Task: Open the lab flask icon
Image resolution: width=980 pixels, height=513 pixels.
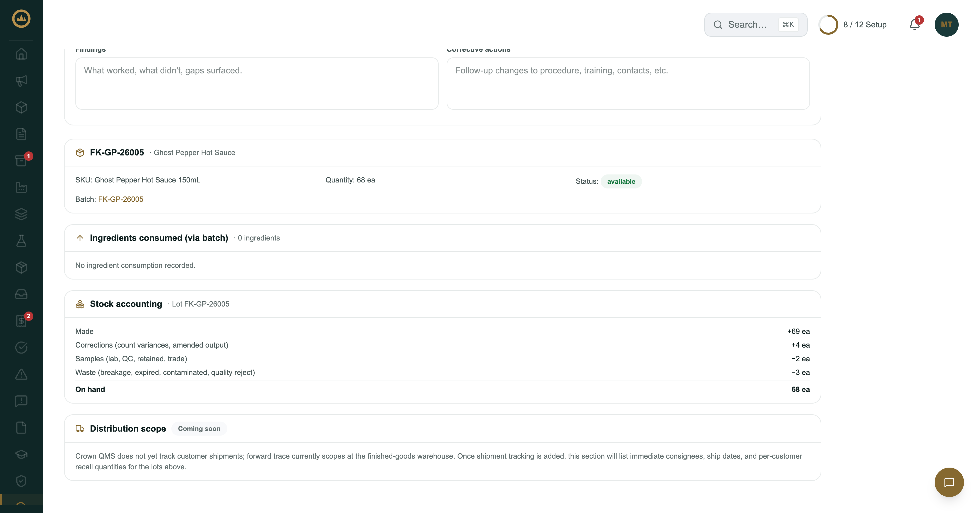Action: pyautogui.click(x=21, y=240)
